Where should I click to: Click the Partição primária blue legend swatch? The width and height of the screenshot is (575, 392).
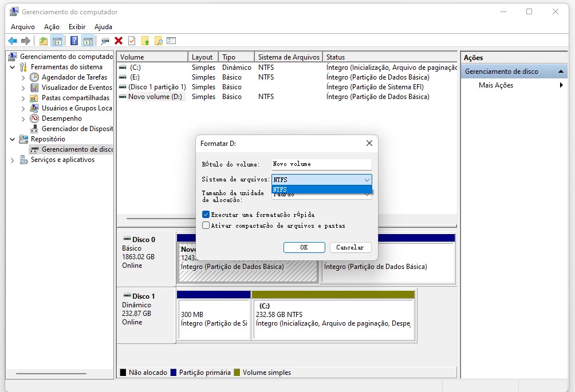coord(174,373)
